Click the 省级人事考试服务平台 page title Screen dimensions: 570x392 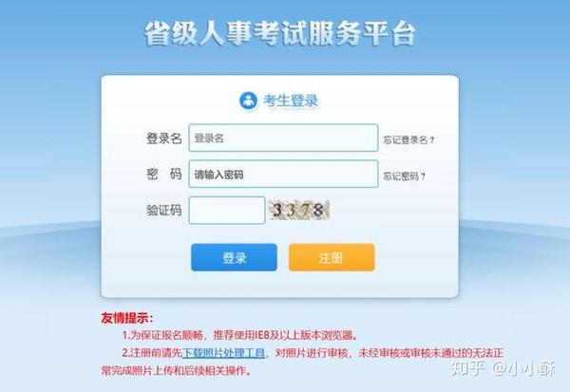(x=279, y=34)
